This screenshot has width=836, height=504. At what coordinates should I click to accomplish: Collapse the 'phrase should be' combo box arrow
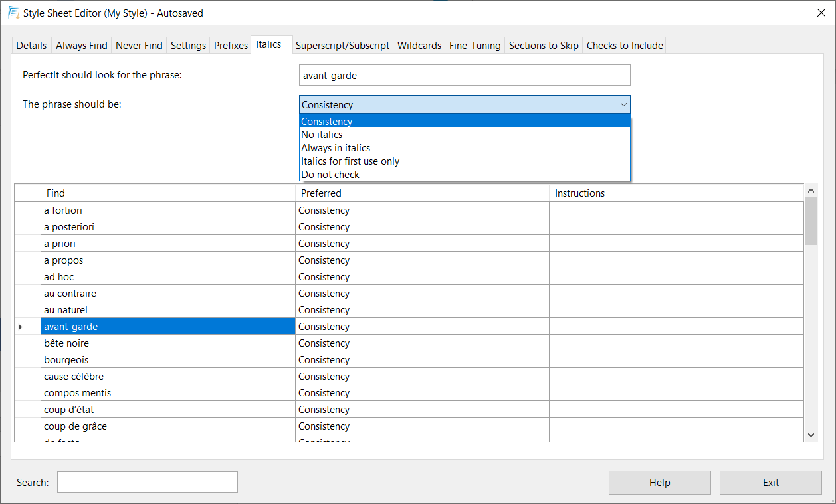(623, 105)
